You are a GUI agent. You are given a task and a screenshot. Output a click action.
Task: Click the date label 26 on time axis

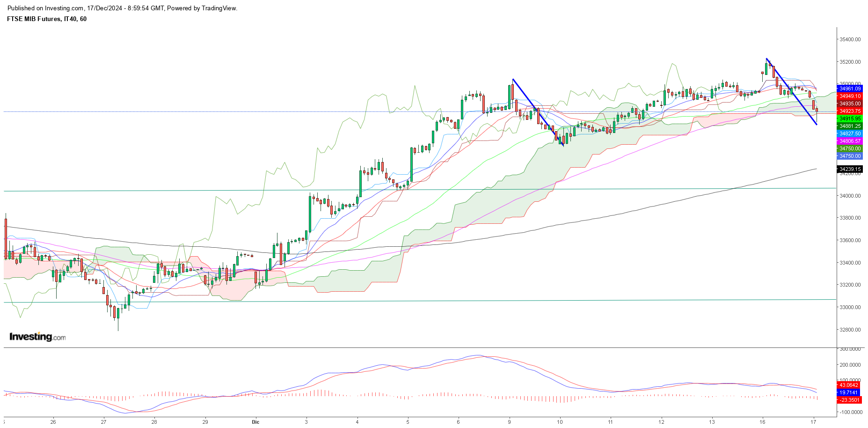point(53,422)
